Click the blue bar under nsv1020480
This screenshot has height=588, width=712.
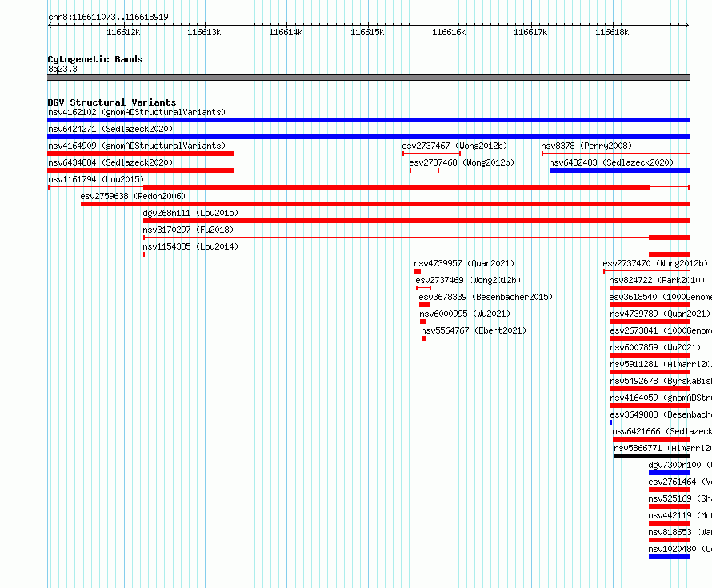669,557
